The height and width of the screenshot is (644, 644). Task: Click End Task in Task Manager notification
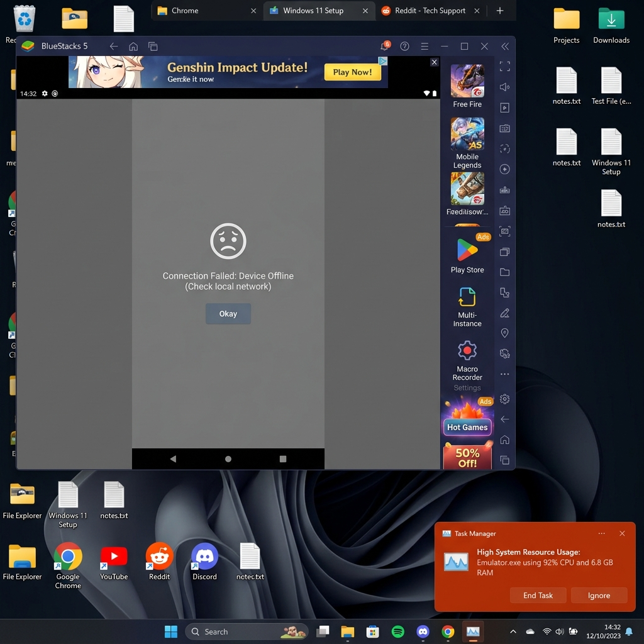538,595
